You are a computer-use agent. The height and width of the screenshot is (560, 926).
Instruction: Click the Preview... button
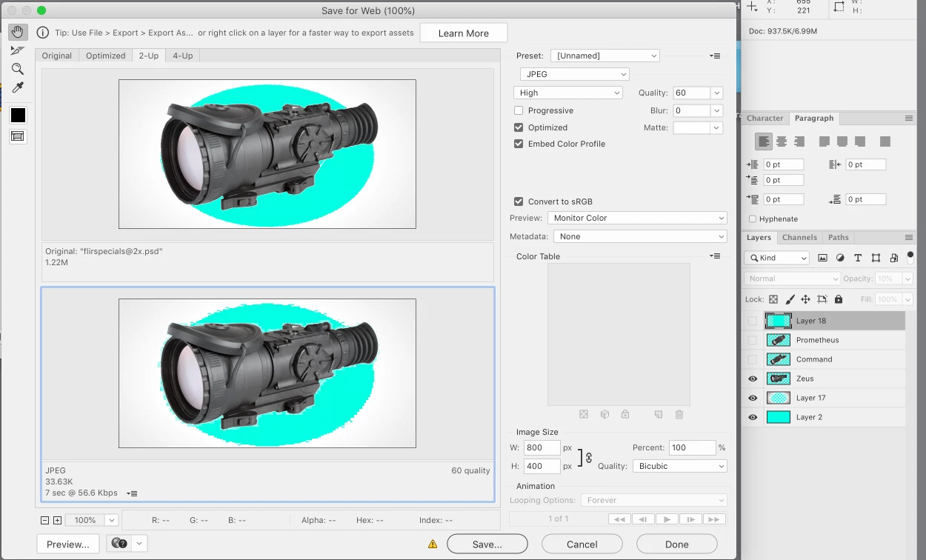pyautogui.click(x=68, y=544)
